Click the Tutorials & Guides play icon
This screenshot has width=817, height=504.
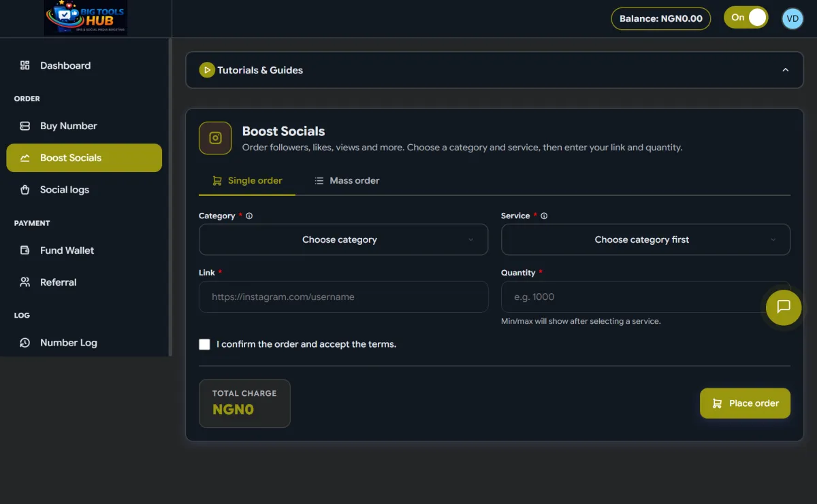click(x=206, y=70)
